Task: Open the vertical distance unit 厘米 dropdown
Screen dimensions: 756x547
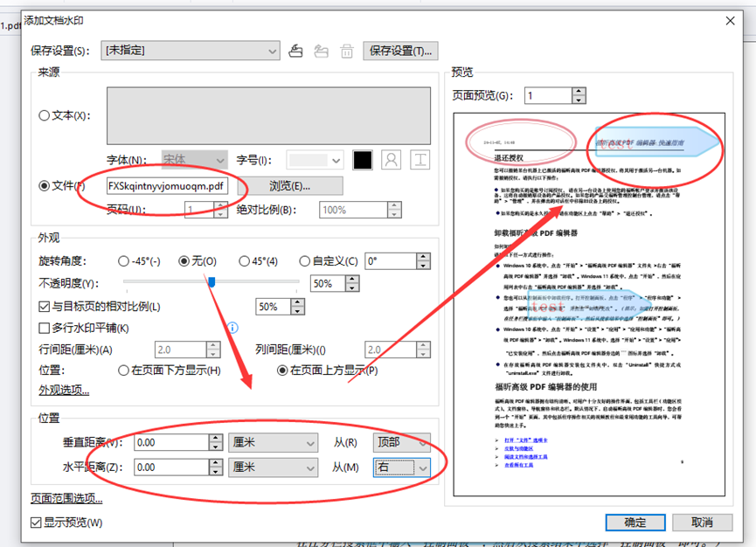Action: point(272,443)
